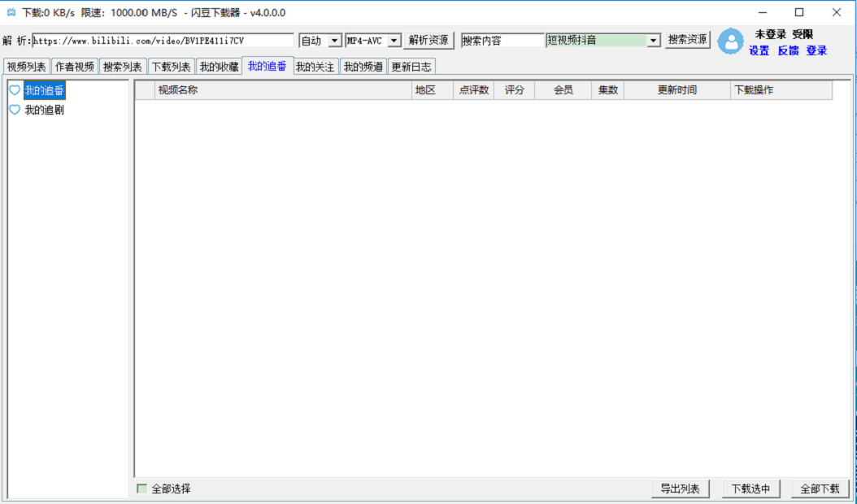
Task: Switch to the 更新日志 tab
Action: 413,67
